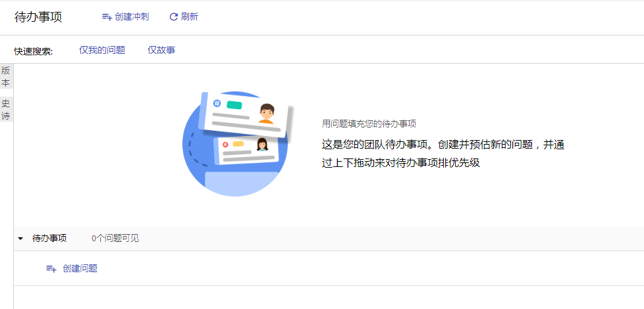
Task: Filter by 仅我的问题
Action: coord(102,51)
